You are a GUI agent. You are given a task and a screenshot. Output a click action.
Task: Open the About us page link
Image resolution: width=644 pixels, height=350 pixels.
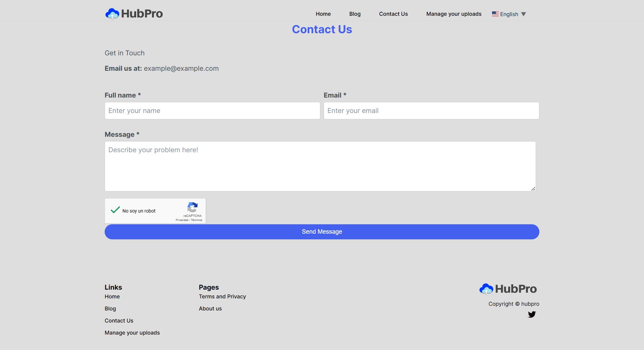[x=210, y=308]
